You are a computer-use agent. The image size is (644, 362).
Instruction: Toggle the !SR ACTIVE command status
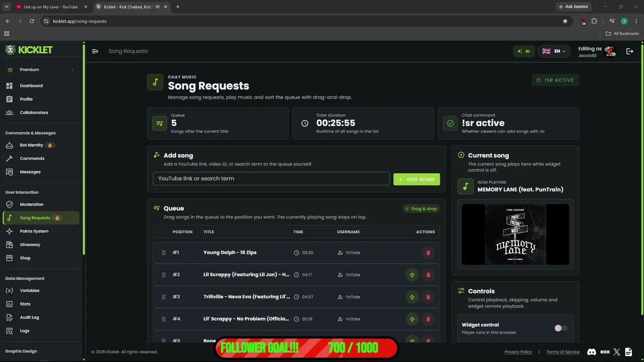tap(555, 80)
